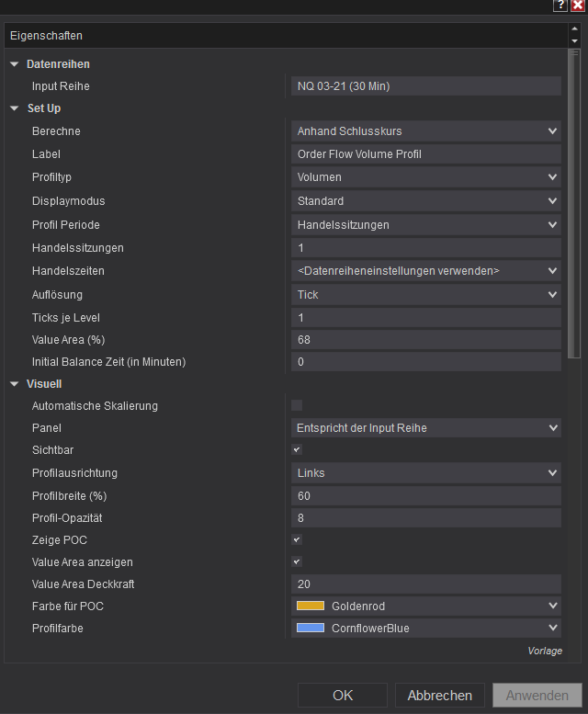Enable Automatische Skalierung checkbox
The height and width of the screenshot is (714, 588).
click(297, 405)
